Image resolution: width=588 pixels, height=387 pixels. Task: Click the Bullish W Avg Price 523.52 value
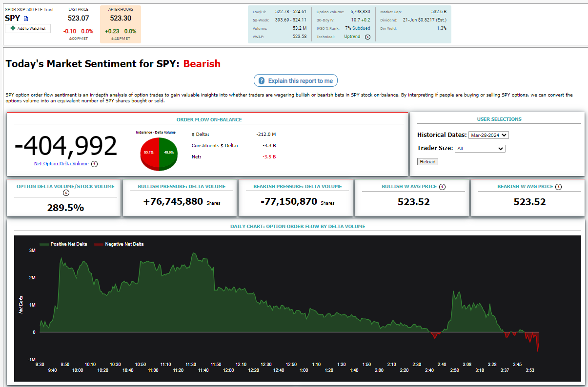tap(413, 202)
